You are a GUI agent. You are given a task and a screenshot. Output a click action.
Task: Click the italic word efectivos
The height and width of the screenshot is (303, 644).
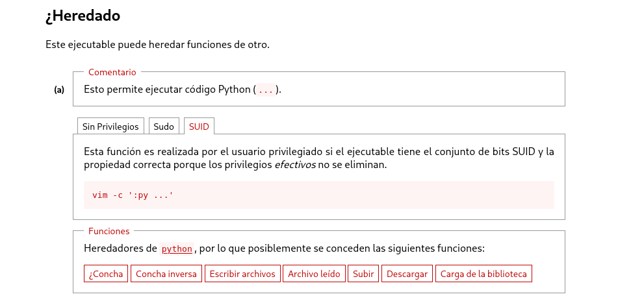pyautogui.click(x=295, y=165)
